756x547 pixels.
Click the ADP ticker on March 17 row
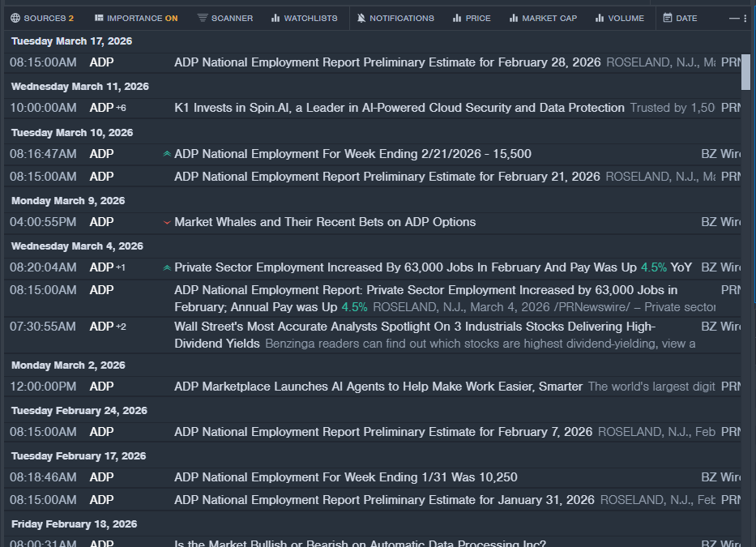click(x=101, y=62)
